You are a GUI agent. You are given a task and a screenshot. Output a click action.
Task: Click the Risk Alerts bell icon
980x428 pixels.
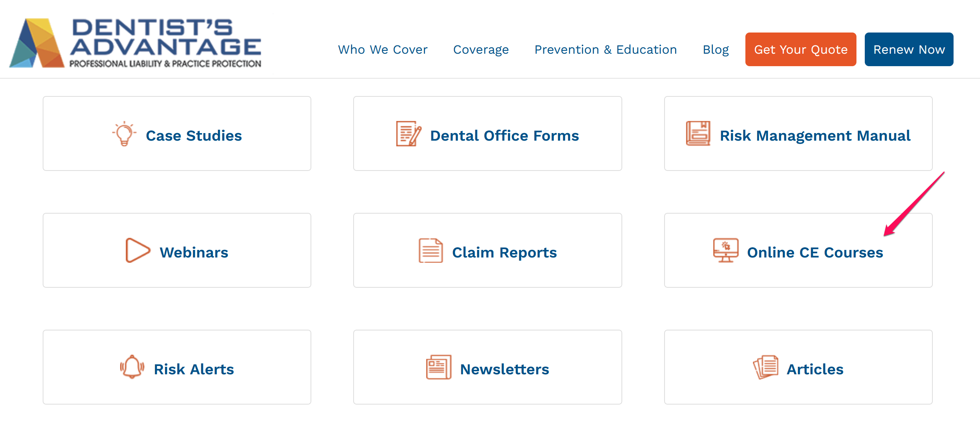(132, 367)
